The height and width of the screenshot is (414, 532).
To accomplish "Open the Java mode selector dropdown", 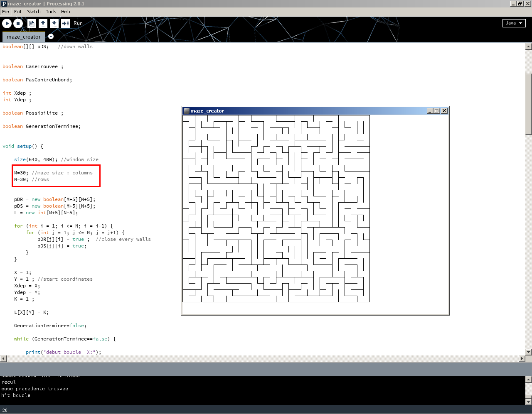I will [x=514, y=23].
